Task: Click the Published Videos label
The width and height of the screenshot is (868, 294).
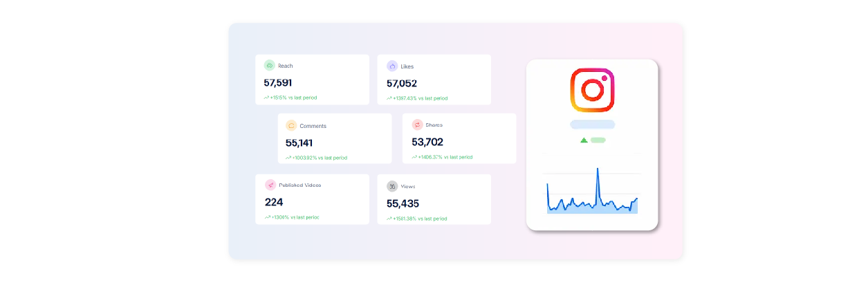Action: [x=300, y=185]
